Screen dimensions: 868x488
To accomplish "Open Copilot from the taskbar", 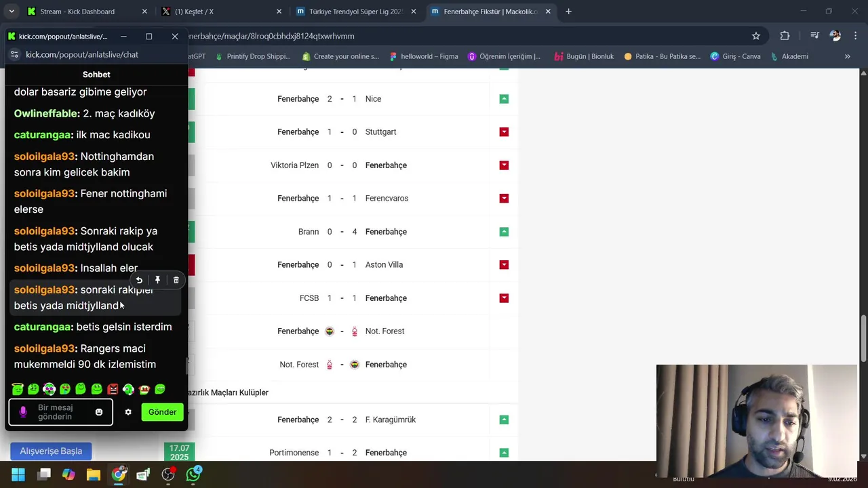I will tap(68, 474).
